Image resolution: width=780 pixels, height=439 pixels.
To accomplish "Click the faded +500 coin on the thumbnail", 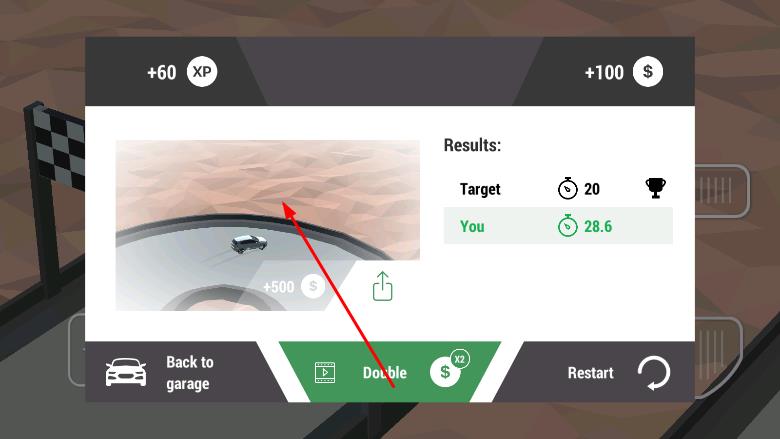I will pyautogui.click(x=313, y=286).
